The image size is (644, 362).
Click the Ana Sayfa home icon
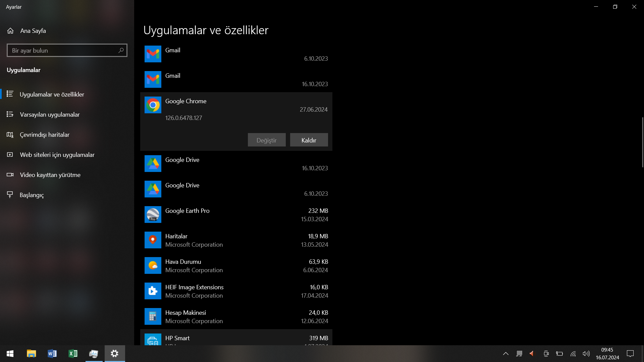click(x=10, y=31)
